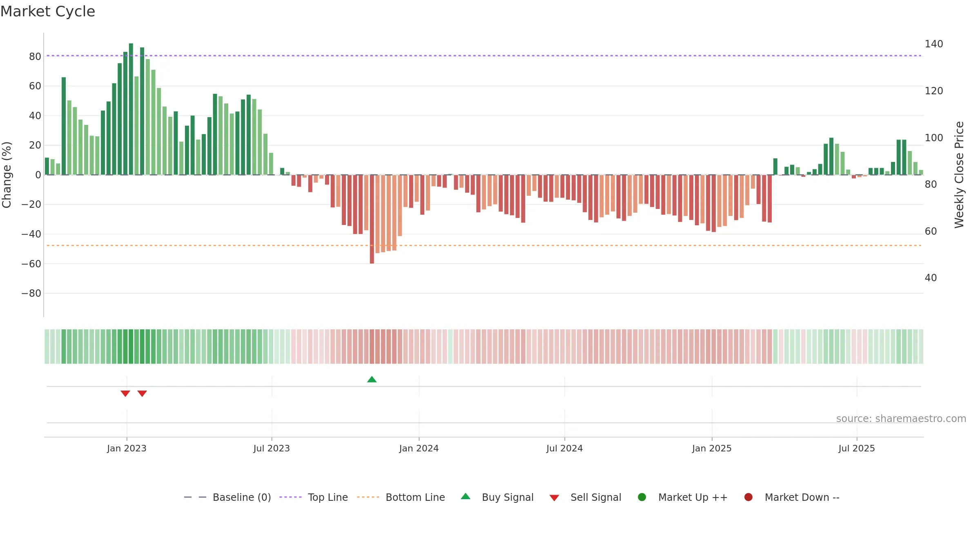
Task: Click the purple dotted Top Line sample in legend
Action: [290, 497]
